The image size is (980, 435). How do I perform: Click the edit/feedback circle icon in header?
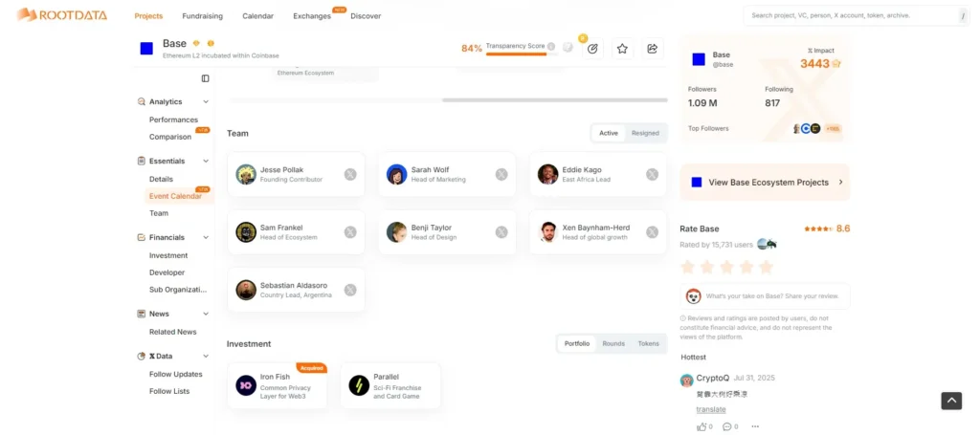[x=592, y=49]
